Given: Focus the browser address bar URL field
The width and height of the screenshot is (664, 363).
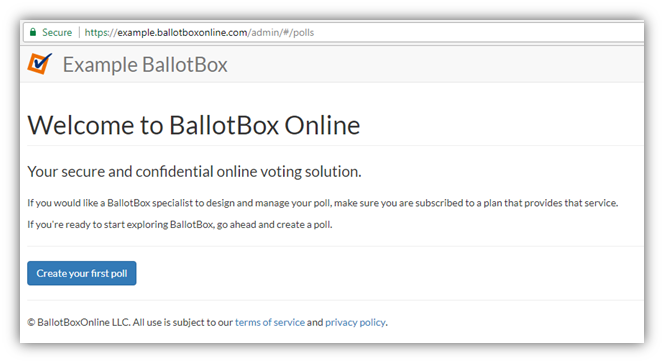Looking at the screenshot, I should point(334,33).
